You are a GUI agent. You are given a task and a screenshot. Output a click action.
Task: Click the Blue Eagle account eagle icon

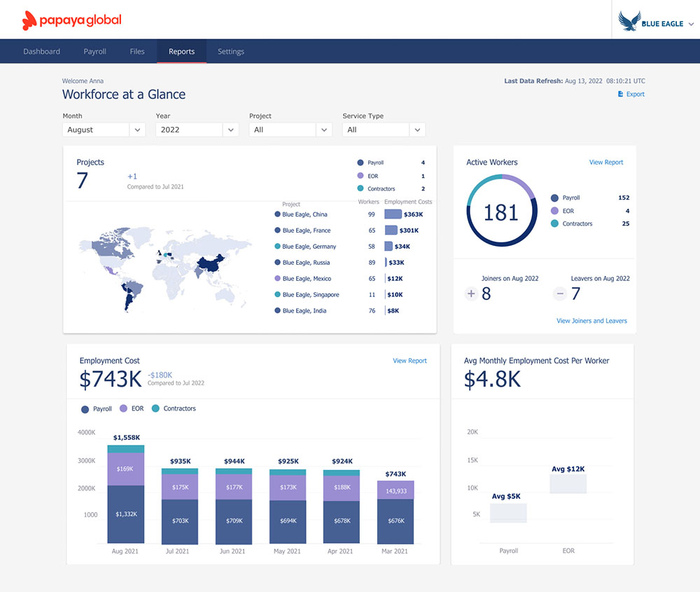tap(629, 21)
